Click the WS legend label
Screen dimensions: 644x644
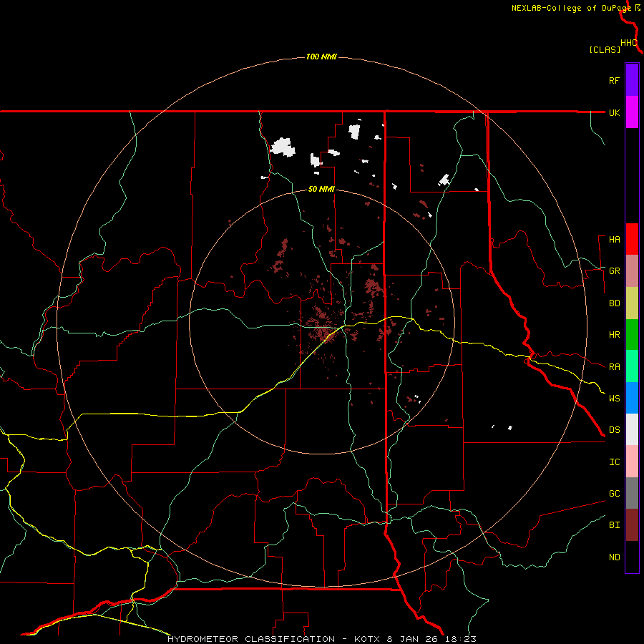point(614,399)
